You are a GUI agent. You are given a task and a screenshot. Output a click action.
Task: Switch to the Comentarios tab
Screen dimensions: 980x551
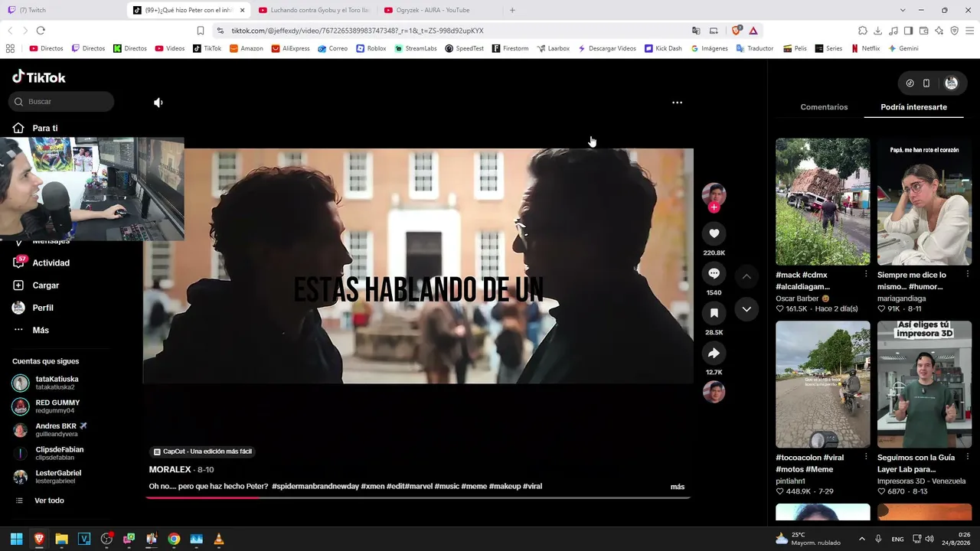[824, 107]
